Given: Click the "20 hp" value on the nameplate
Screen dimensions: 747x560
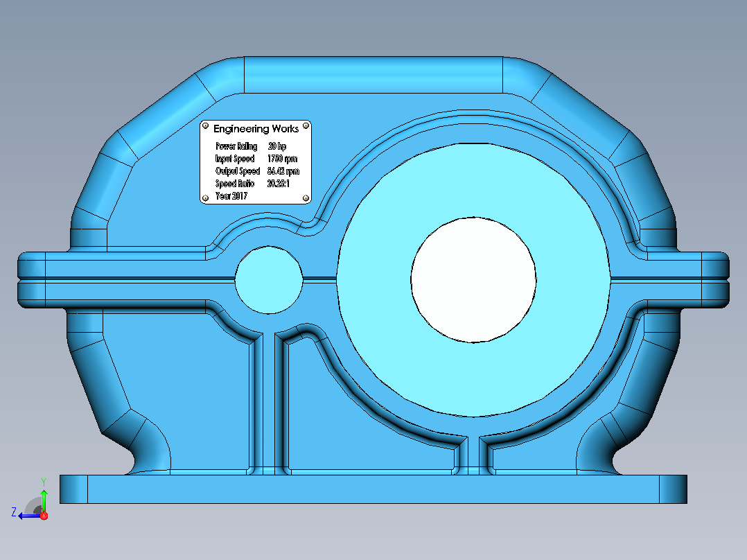Looking at the screenshot, I should pos(277,146).
